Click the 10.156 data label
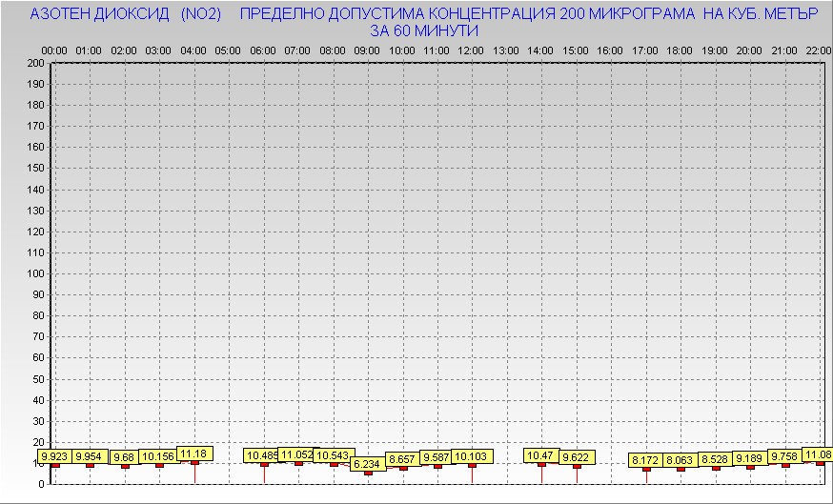833x504 pixels. pyautogui.click(x=159, y=456)
